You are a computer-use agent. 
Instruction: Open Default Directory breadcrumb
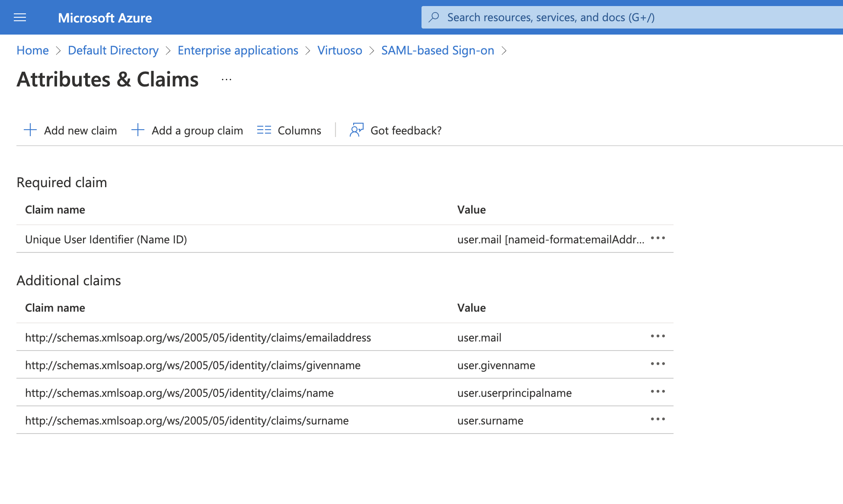click(x=113, y=50)
